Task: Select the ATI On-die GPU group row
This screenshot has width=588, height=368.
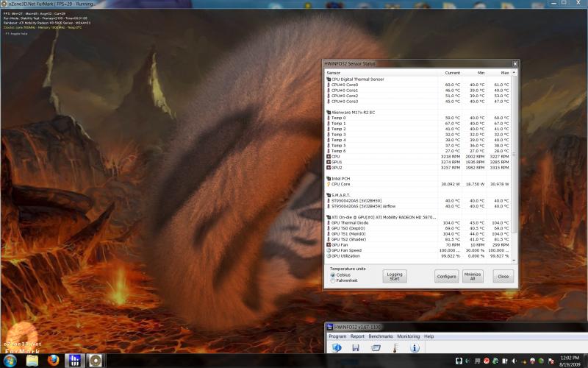Action: (417, 217)
